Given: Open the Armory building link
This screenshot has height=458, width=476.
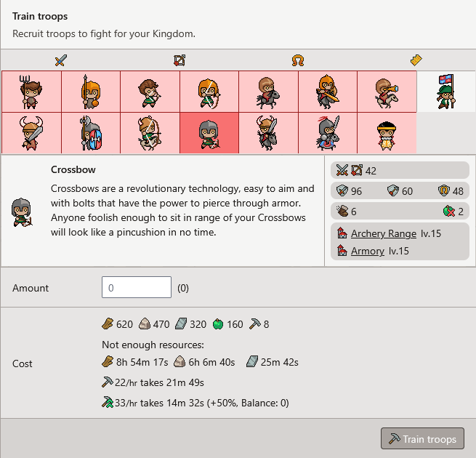Looking at the screenshot, I should (367, 251).
